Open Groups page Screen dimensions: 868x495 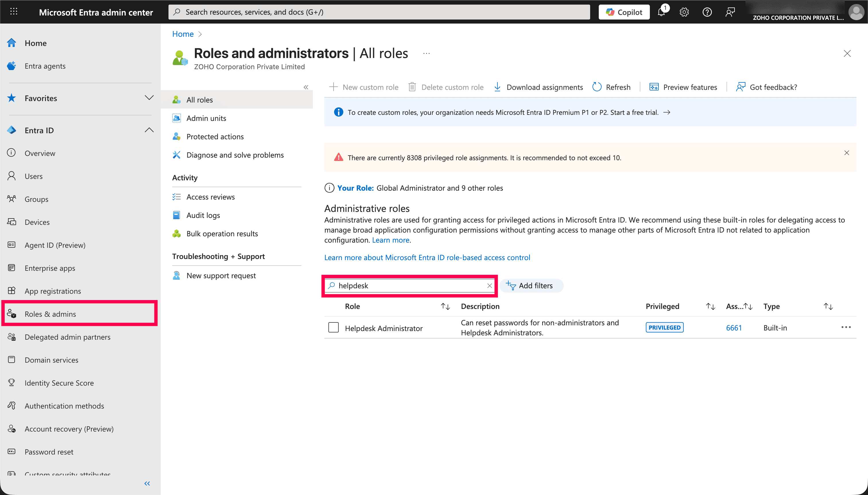tap(36, 199)
